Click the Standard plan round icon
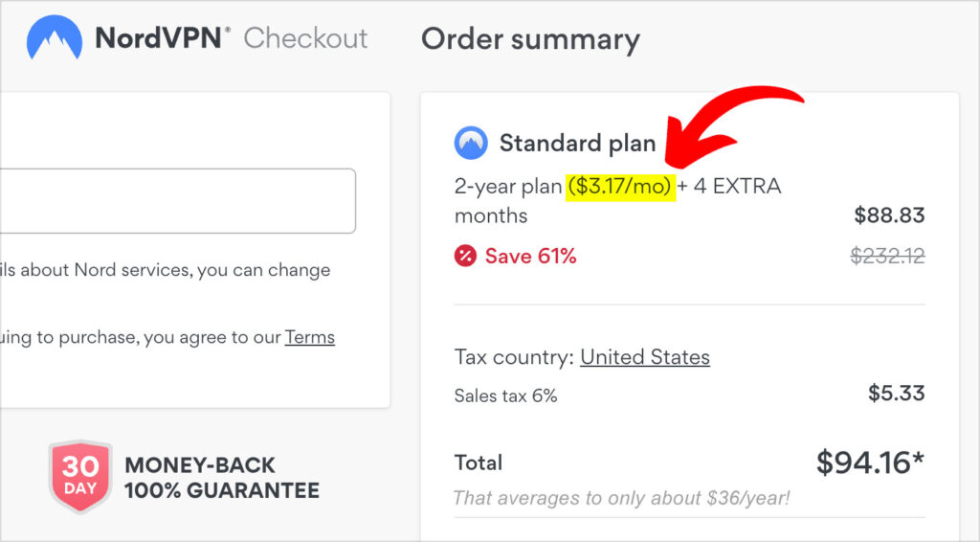The height and width of the screenshot is (542, 980). (471, 143)
